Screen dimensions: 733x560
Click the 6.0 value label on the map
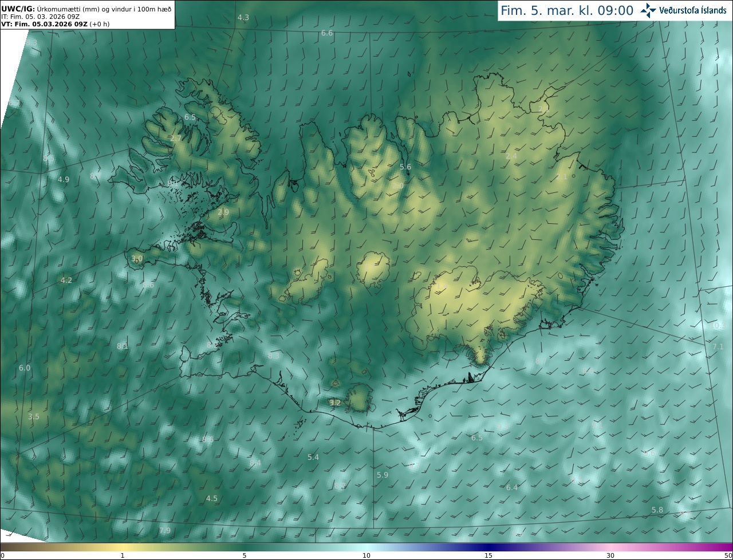25,368
